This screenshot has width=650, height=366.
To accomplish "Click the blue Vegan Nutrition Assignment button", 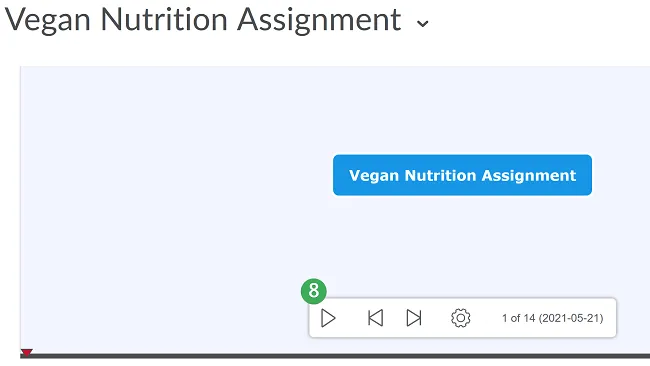I will pos(462,175).
